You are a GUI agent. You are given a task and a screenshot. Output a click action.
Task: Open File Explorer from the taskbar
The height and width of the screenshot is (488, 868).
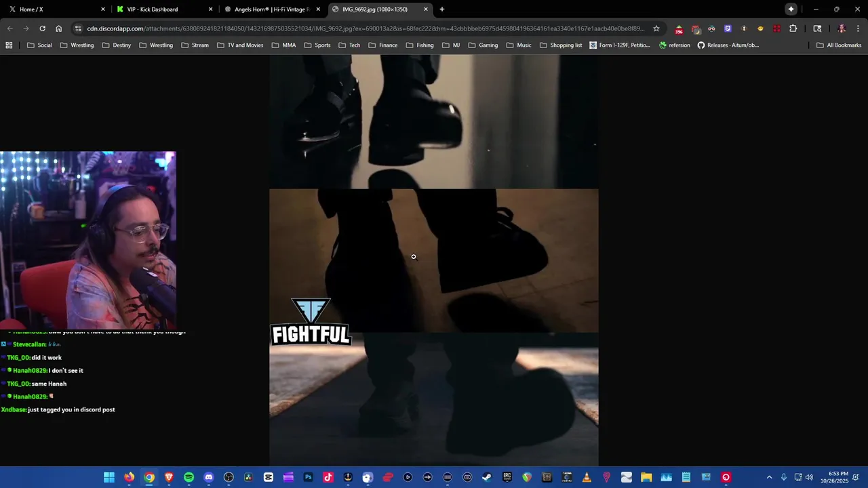tap(646, 477)
